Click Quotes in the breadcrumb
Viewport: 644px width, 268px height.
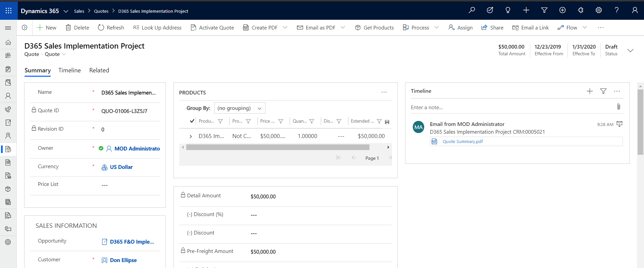[x=101, y=11]
